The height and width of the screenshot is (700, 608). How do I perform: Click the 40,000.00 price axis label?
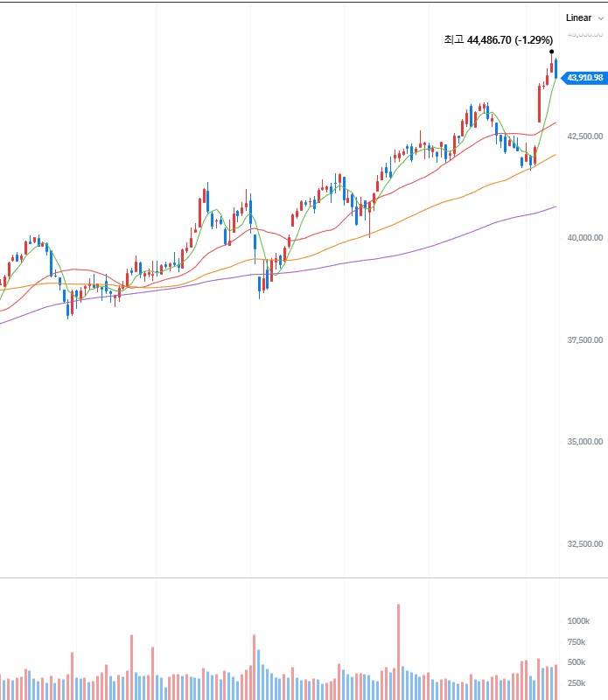[585, 237]
